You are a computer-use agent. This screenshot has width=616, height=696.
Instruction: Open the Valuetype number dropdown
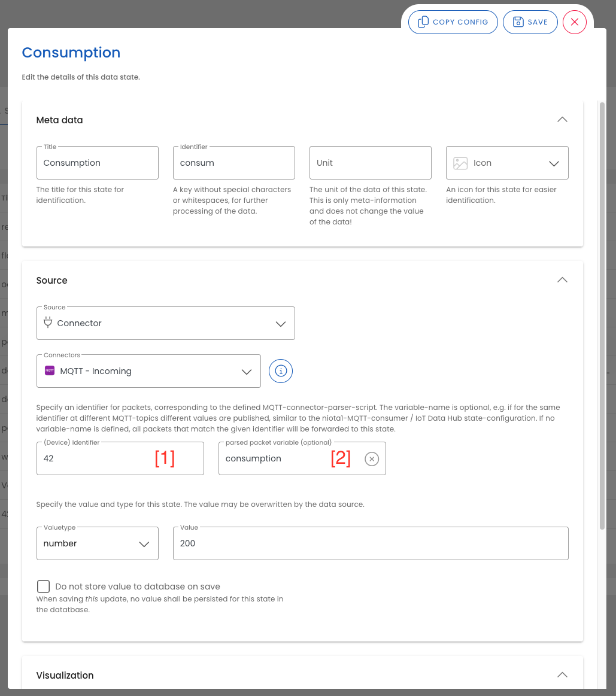pyautogui.click(x=144, y=544)
